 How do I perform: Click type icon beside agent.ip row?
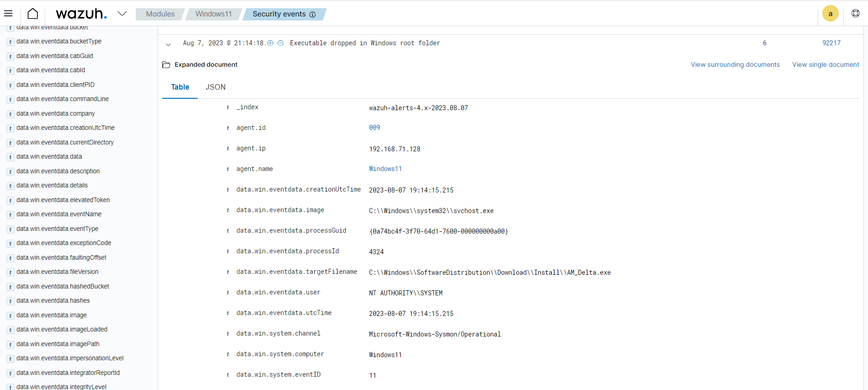tap(228, 149)
